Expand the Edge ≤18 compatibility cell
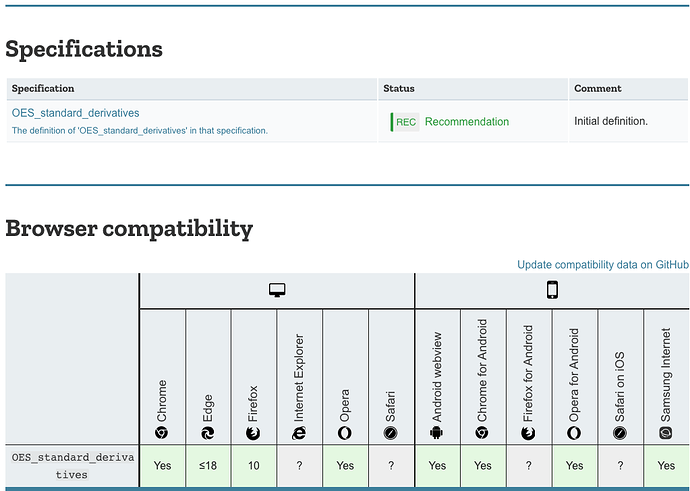Image resolution: width=690 pixels, height=491 pixels. click(208, 465)
